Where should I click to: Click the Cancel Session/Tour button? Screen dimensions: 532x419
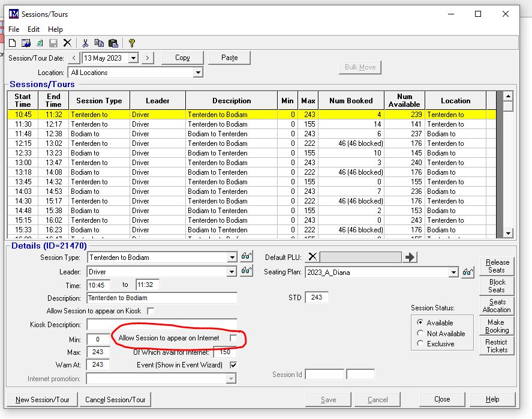(x=115, y=400)
